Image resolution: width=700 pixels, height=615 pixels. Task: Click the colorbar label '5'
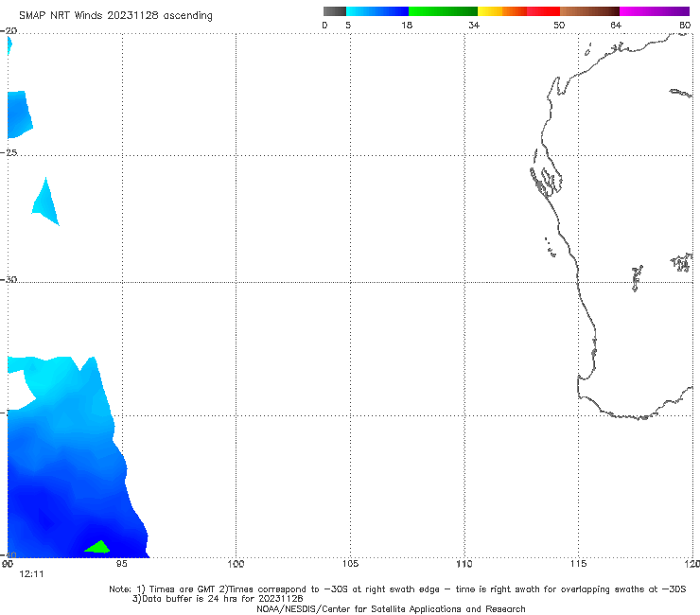pos(348,25)
